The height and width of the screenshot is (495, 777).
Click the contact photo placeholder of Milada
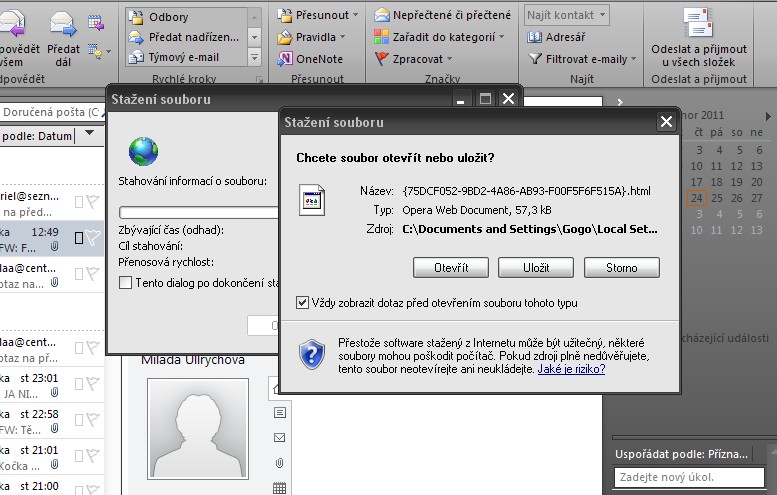(196, 427)
